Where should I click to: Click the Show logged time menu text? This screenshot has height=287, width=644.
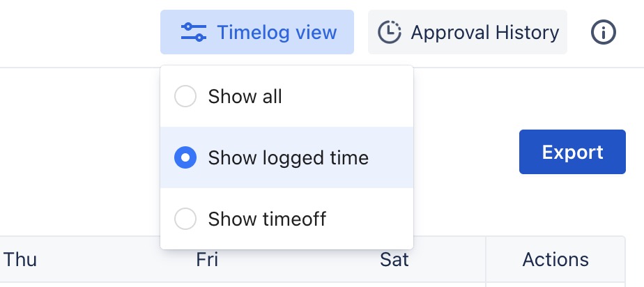pos(288,158)
